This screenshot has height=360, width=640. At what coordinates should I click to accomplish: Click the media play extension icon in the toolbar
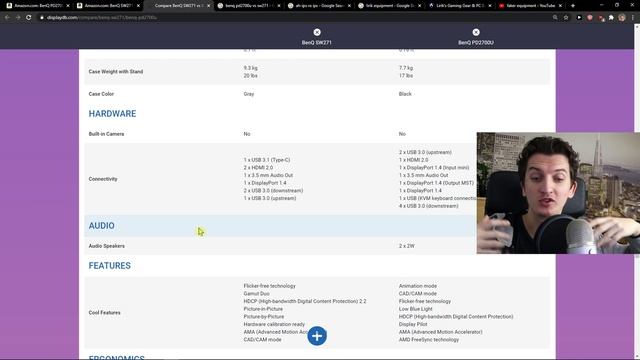pyautogui.click(x=579, y=18)
